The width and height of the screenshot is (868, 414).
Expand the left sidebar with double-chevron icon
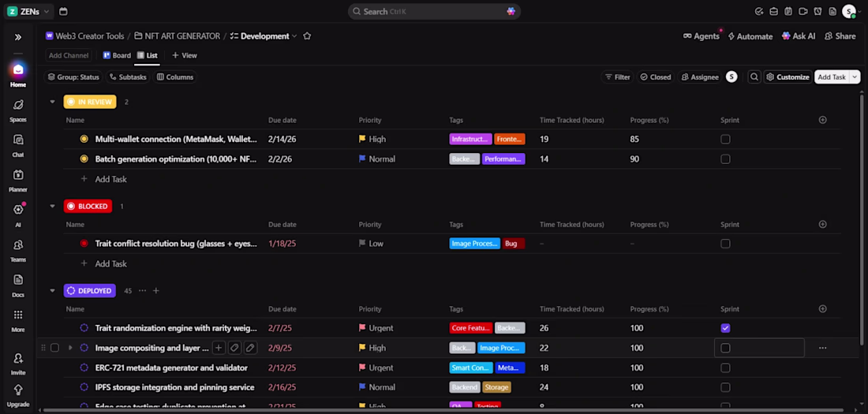(x=17, y=37)
